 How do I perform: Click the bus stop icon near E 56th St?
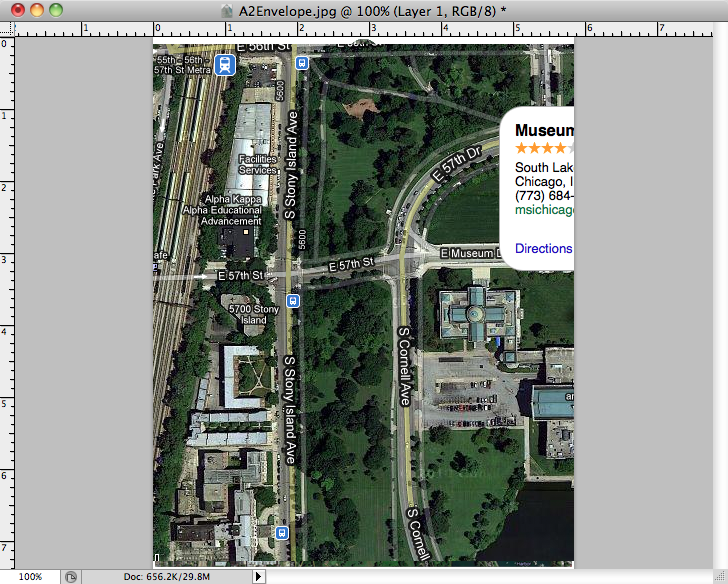click(302, 63)
